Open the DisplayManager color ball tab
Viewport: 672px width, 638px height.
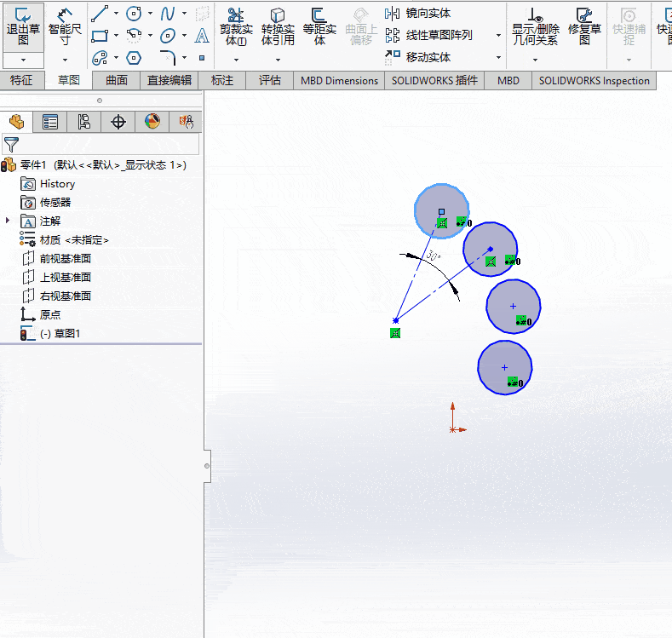point(152,122)
